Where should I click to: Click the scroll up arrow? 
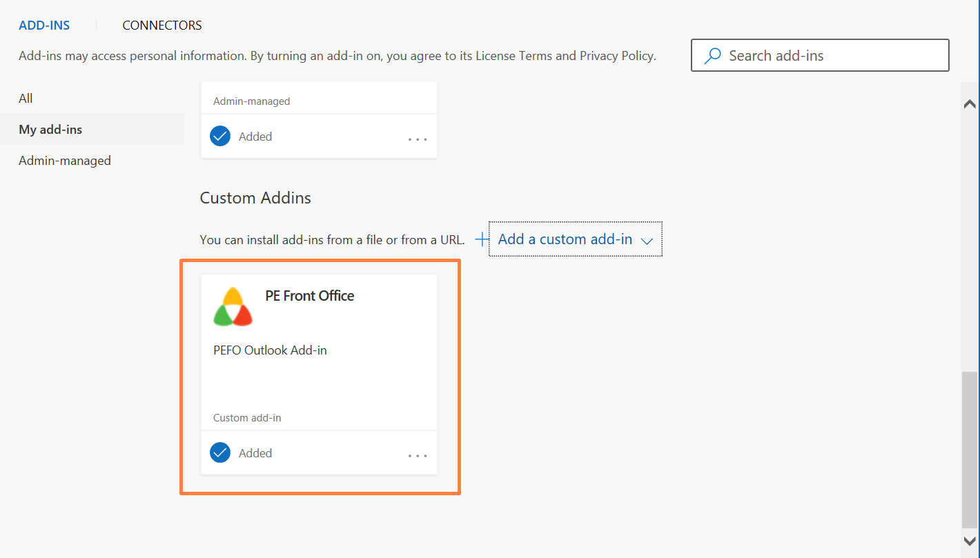coord(970,104)
